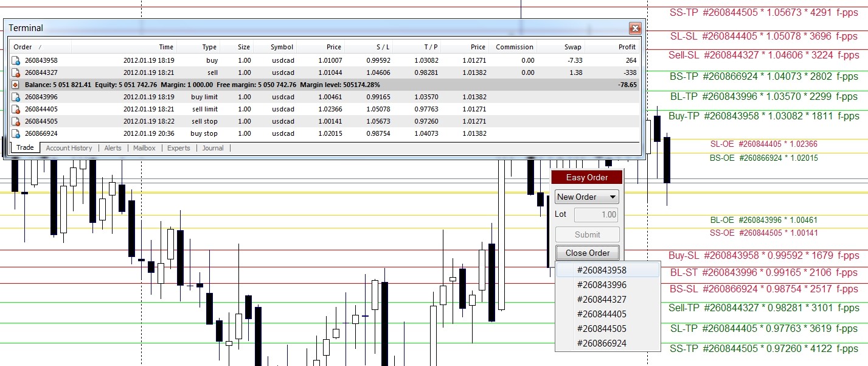Viewport: 868px width, 366px height.
Task: Click the buy limit order icon for 260843996
Action: 15,97
